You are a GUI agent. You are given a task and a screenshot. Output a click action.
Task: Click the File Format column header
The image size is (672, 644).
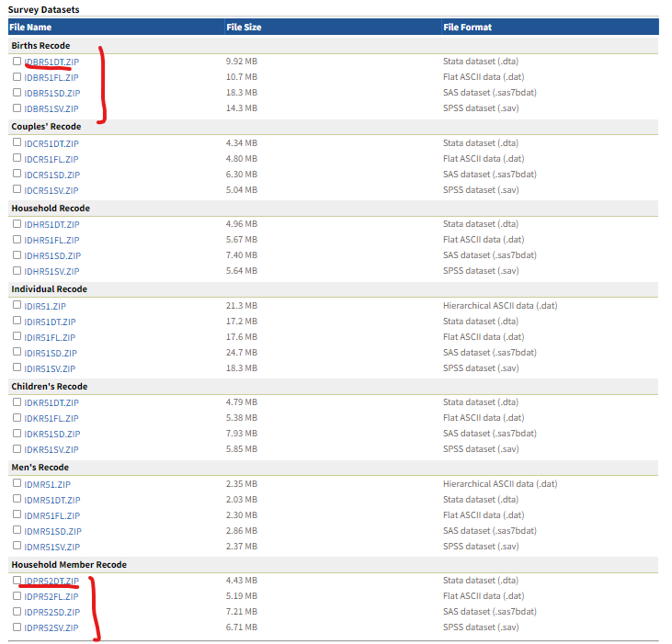(467, 28)
